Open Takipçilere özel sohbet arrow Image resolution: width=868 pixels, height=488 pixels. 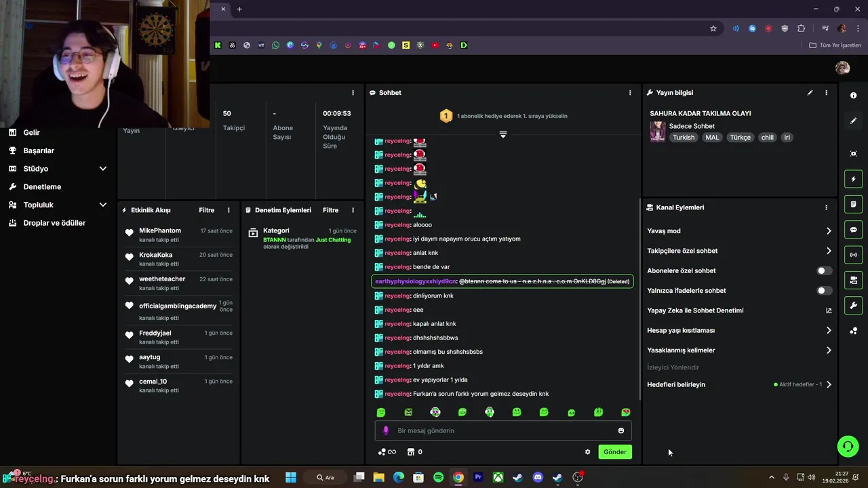click(x=829, y=251)
